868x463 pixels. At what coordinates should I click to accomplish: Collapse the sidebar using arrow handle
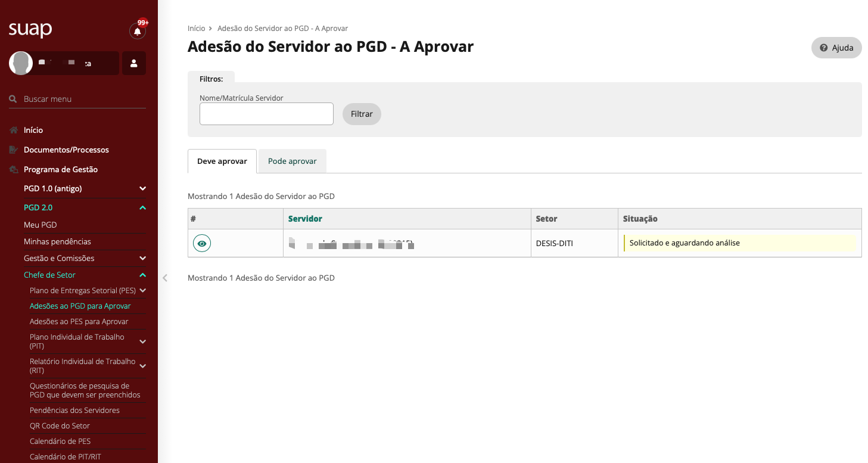pyautogui.click(x=165, y=278)
